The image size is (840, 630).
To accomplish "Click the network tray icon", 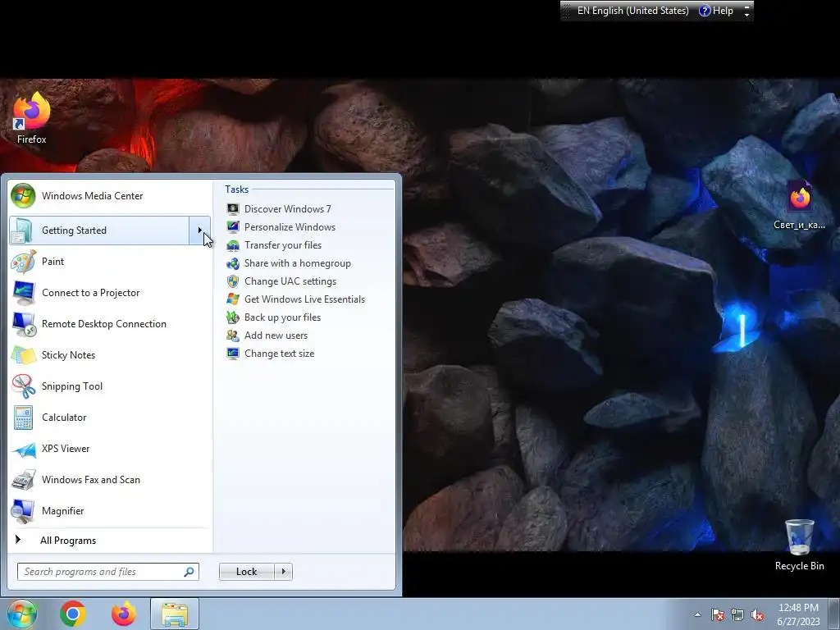I will [x=737, y=614].
